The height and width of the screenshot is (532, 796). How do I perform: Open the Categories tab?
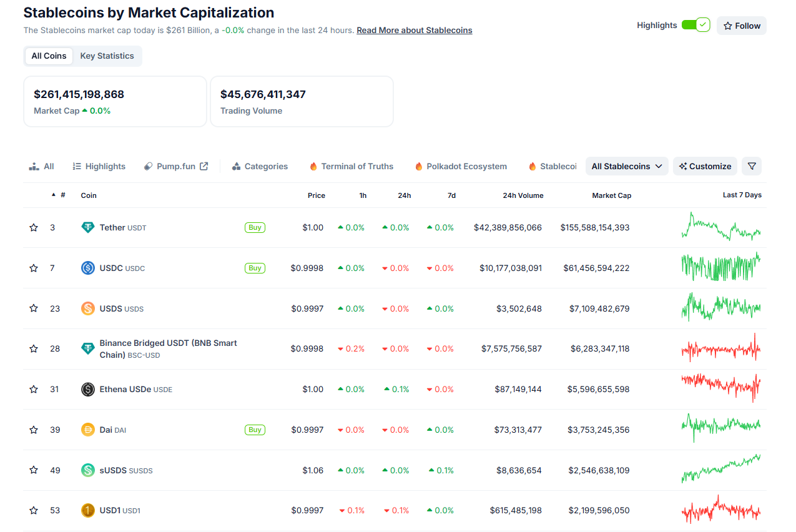260,166
